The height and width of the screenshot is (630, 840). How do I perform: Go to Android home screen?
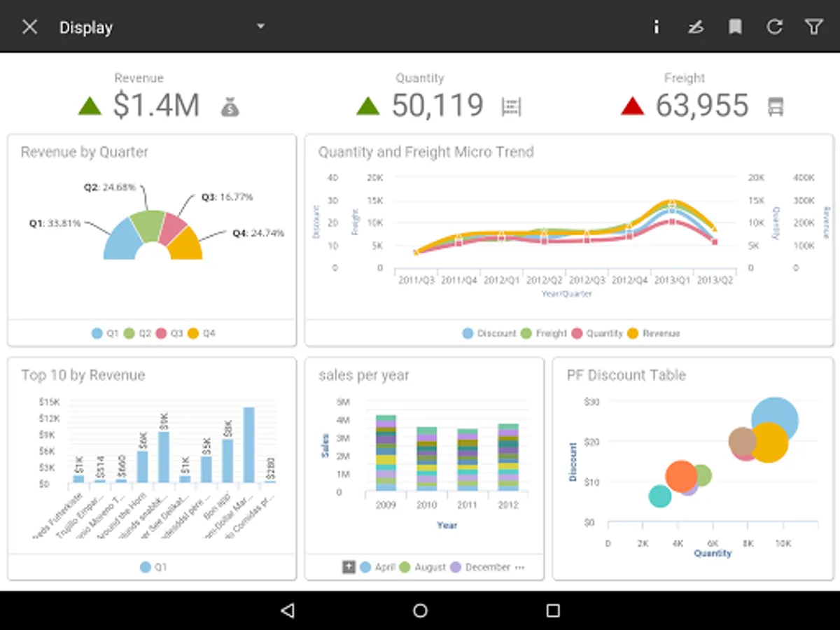tap(420, 610)
